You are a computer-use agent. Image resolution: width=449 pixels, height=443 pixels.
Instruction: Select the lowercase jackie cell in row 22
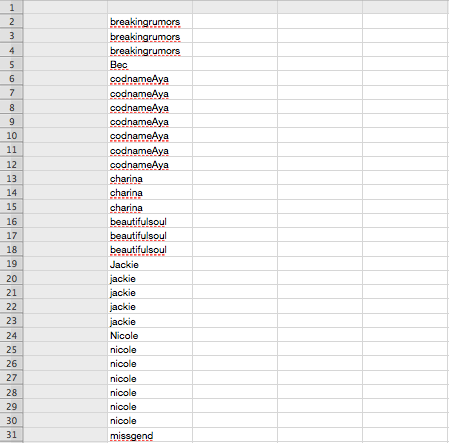coord(150,307)
